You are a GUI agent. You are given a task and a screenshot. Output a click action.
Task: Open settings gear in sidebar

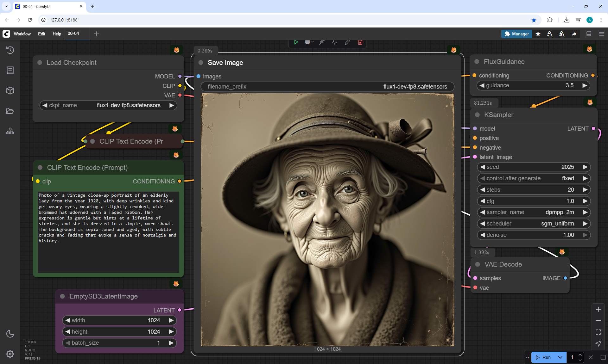click(10, 354)
